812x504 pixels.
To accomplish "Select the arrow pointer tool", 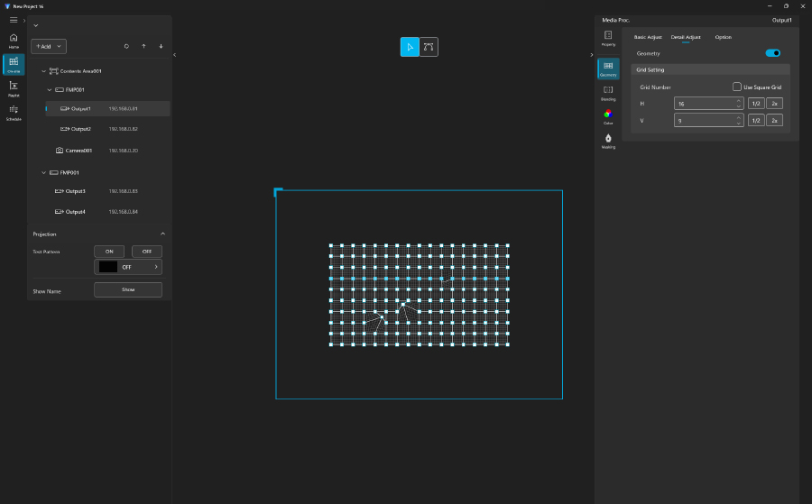I will [410, 47].
